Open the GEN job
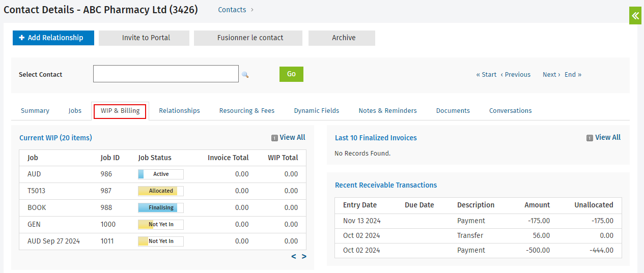This screenshot has width=644, height=273. (34, 224)
